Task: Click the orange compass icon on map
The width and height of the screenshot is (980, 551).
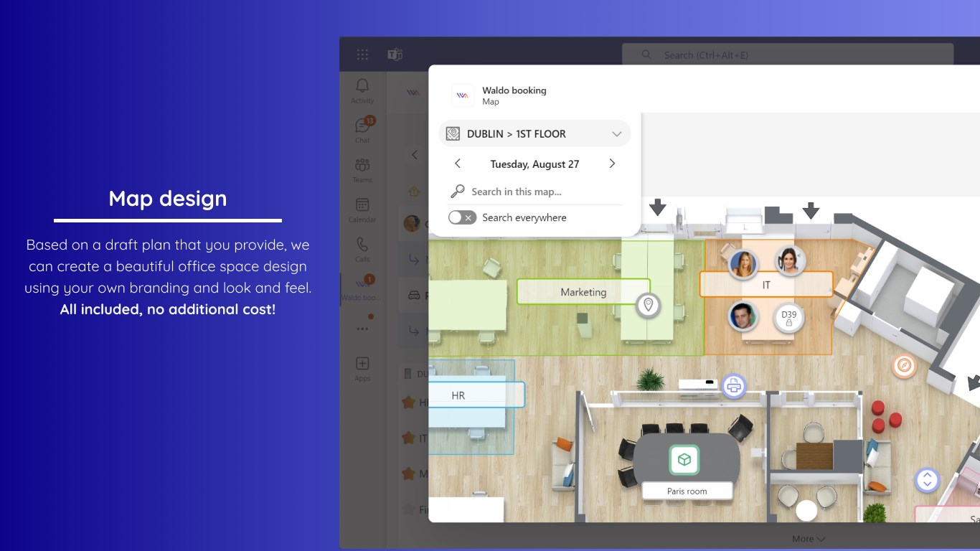Action: (905, 366)
